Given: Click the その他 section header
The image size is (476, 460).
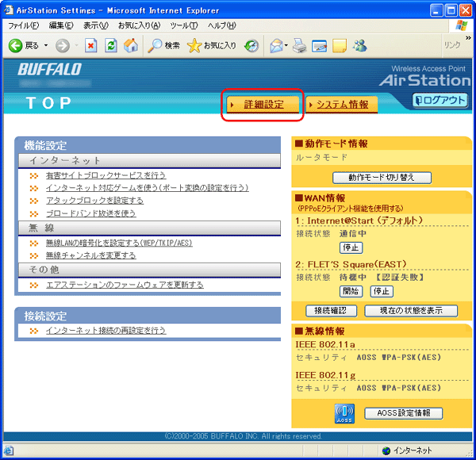Looking at the screenshot, I should [x=149, y=270].
